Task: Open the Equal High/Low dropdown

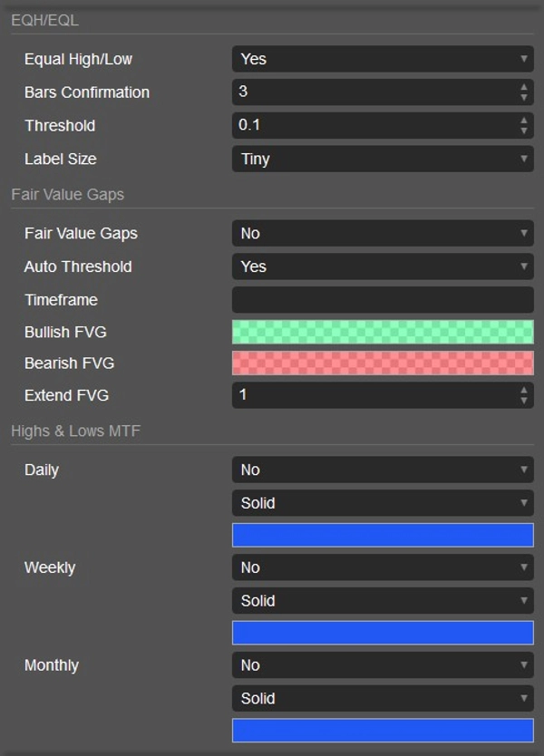Action: point(383,59)
